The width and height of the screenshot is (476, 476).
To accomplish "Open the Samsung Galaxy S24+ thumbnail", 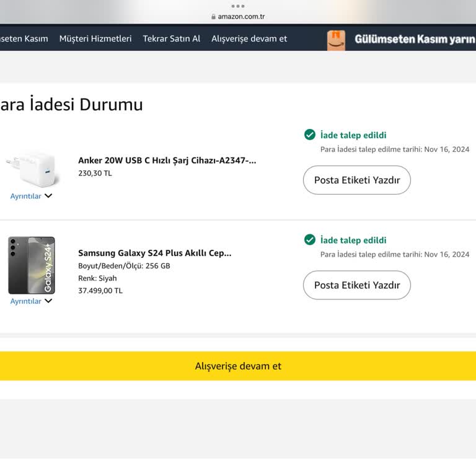I will [x=32, y=265].
